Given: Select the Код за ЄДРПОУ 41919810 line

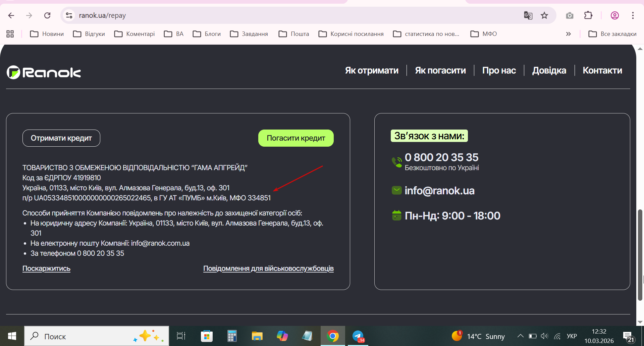Looking at the screenshot, I should coord(62,178).
